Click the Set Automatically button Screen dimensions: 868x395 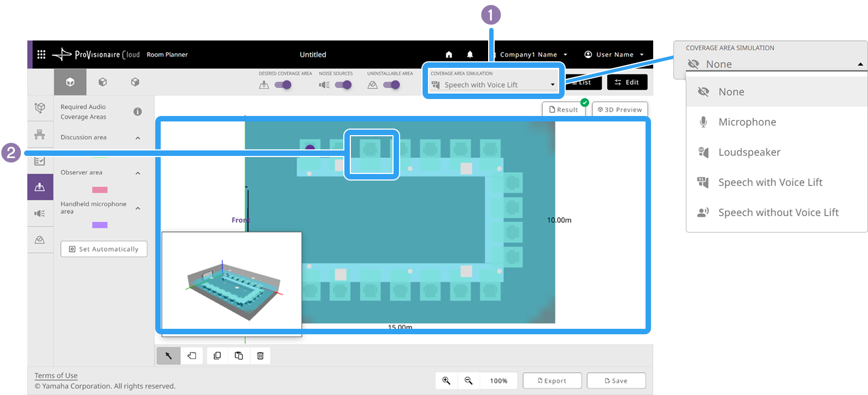click(104, 249)
